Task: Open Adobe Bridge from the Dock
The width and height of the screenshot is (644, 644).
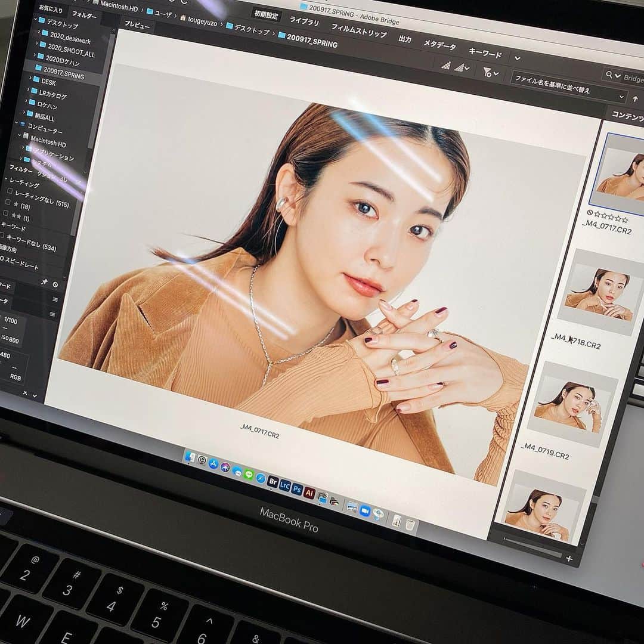Action: coord(273,481)
